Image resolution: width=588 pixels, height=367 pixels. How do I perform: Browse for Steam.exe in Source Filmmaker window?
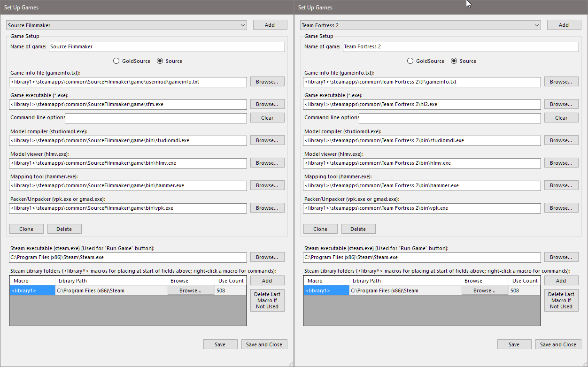[267, 257]
